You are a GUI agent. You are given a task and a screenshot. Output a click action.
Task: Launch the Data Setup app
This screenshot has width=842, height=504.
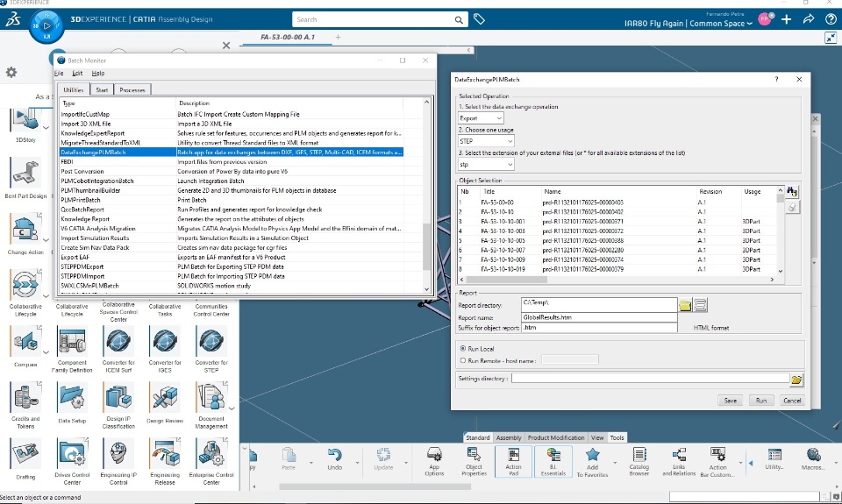click(x=72, y=397)
